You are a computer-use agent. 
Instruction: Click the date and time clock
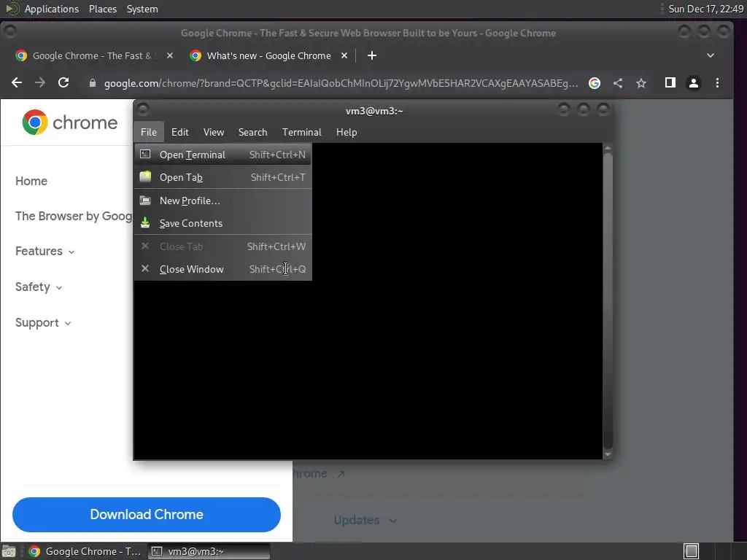click(x=705, y=9)
